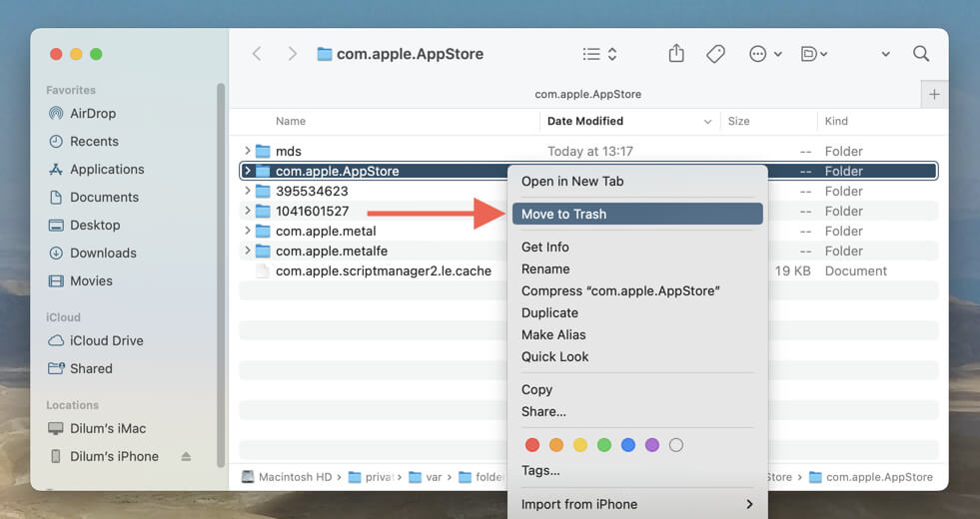Click Macintosh HD in the path bar
The image size is (980, 519).
tap(287, 477)
